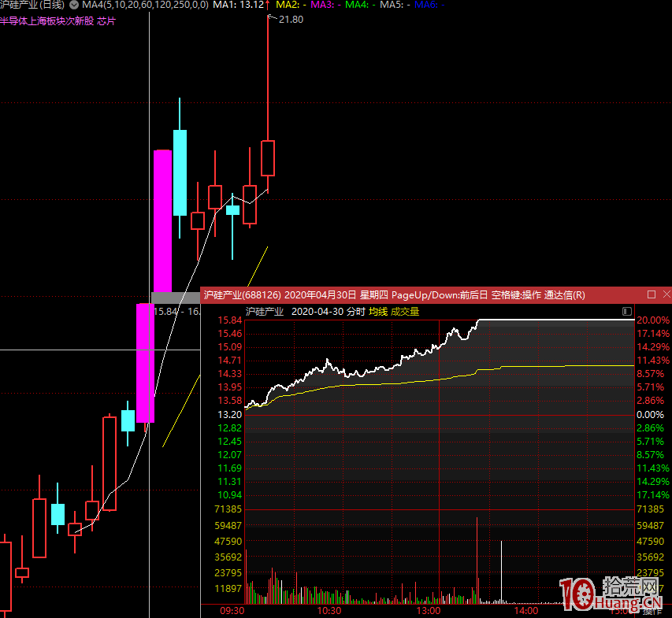Viewport: 672px width, 618px height.
Task: Maximize the 沪硅产业 intraday popup window
Action: [652, 294]
